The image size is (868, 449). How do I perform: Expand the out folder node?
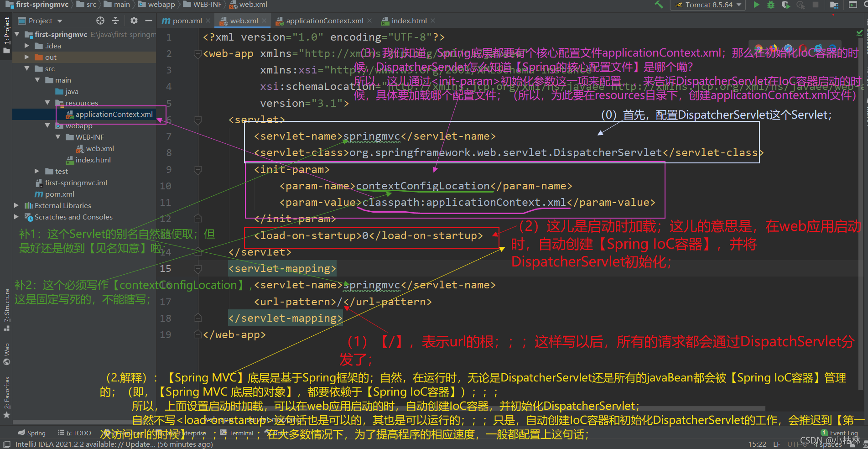coord(26,57)
